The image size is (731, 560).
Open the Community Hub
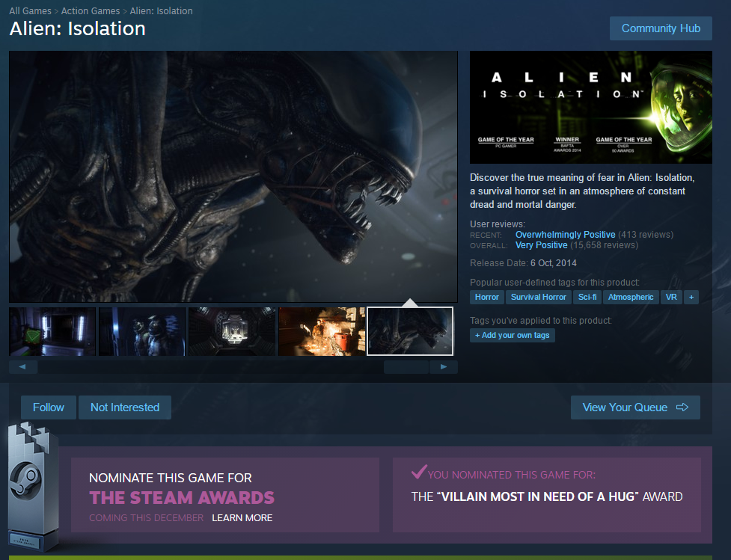pyautogui.click(x=661, y=28)
